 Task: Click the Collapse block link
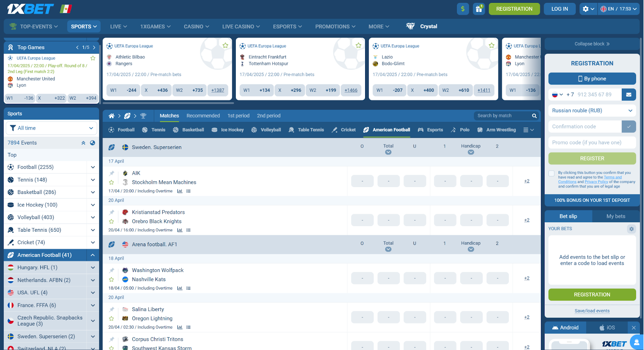(592, 44)
